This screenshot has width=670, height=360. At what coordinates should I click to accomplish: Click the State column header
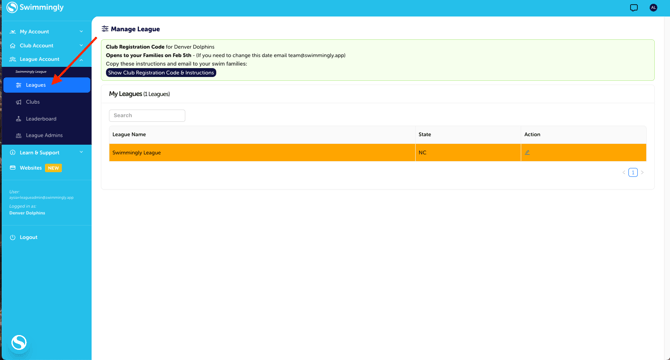click(x=425, y=134)
